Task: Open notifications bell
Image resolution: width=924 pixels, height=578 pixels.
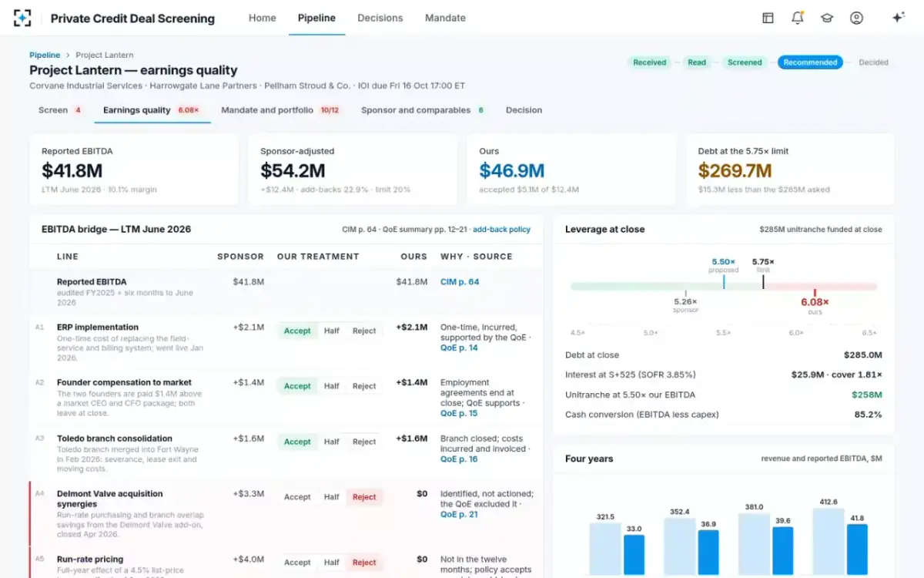Action: (x=797, y=18)
